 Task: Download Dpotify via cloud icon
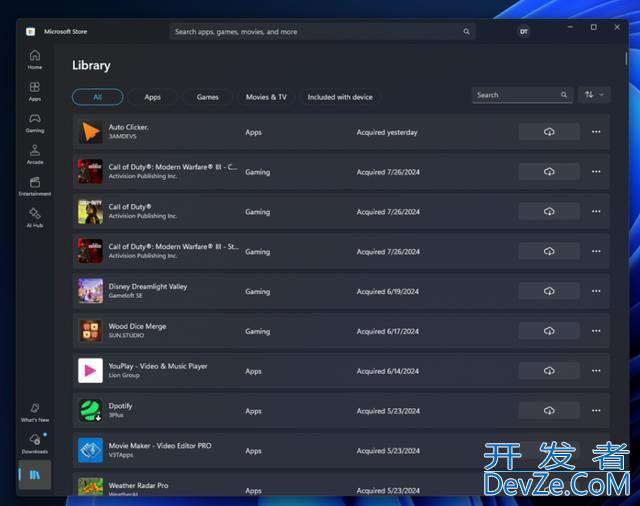[x=549, y=411]
